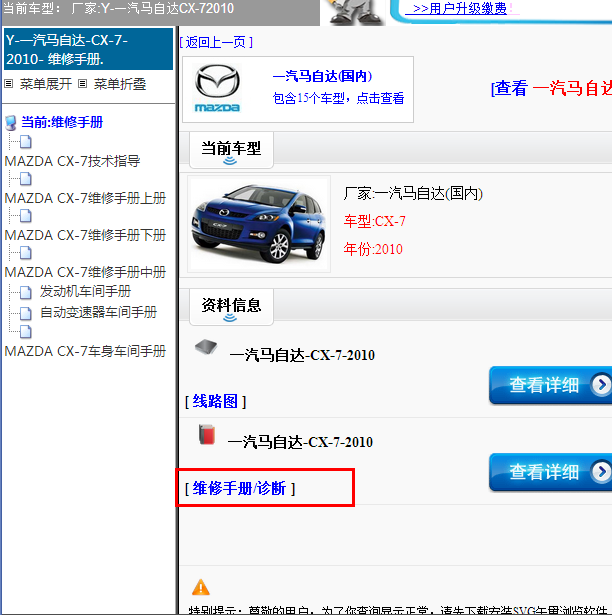Screen dimensions: 612x615
Task: Click the 菜单展开 expand-menu icon
Action: 9,84
